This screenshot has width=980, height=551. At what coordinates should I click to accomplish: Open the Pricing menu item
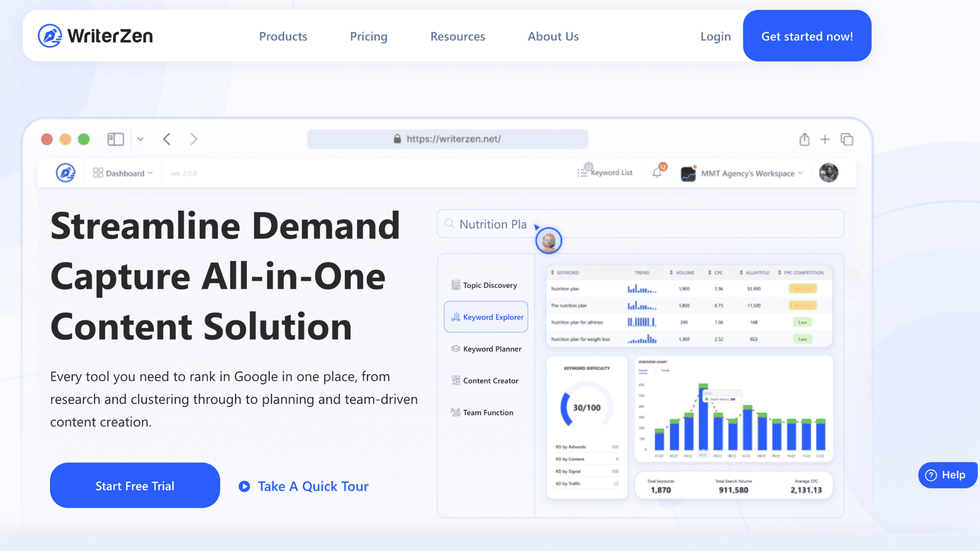(x=369, y=36)
